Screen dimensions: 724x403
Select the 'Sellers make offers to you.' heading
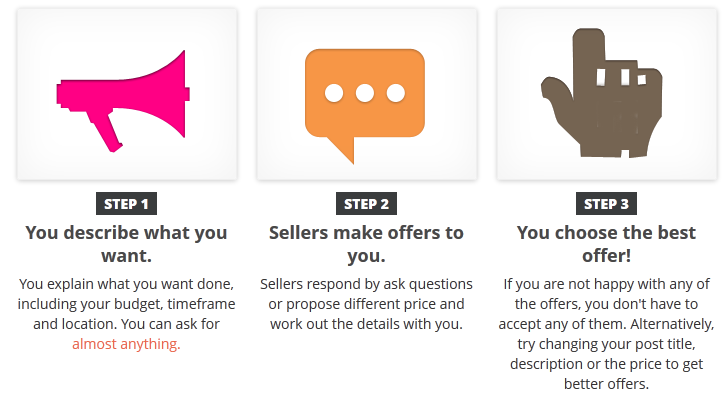click(366, 244)
